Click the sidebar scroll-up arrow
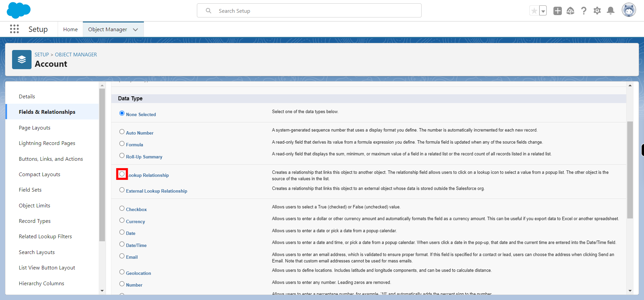Image resolution: width=644 pixels, height=300 pixels. [102, 86]
